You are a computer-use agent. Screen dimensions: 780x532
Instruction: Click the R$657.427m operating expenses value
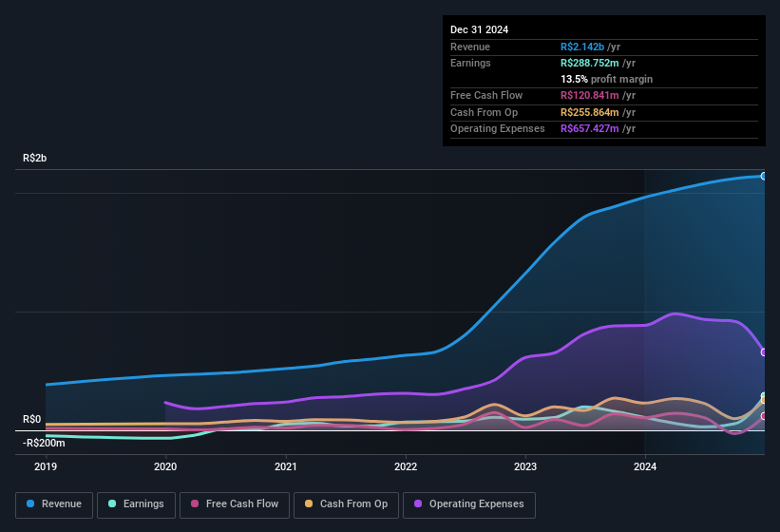click(589, 129)
